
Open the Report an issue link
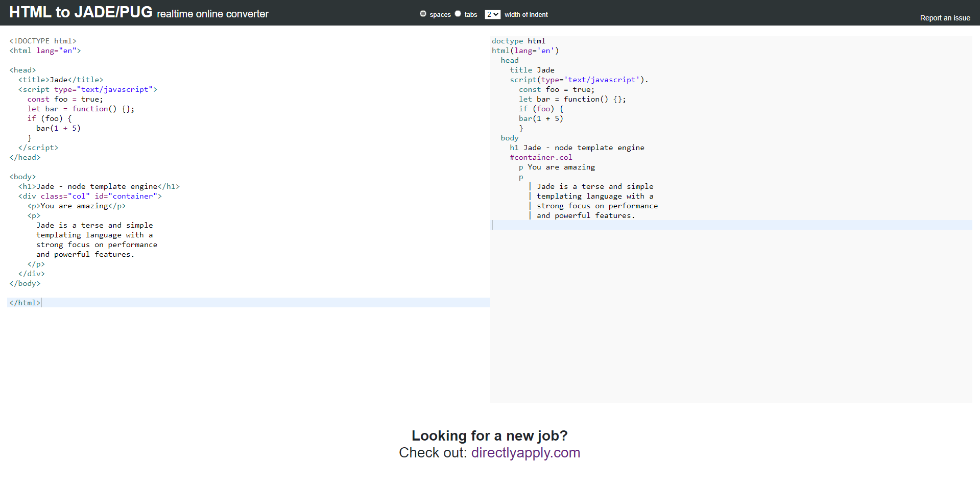pos(945,18)
